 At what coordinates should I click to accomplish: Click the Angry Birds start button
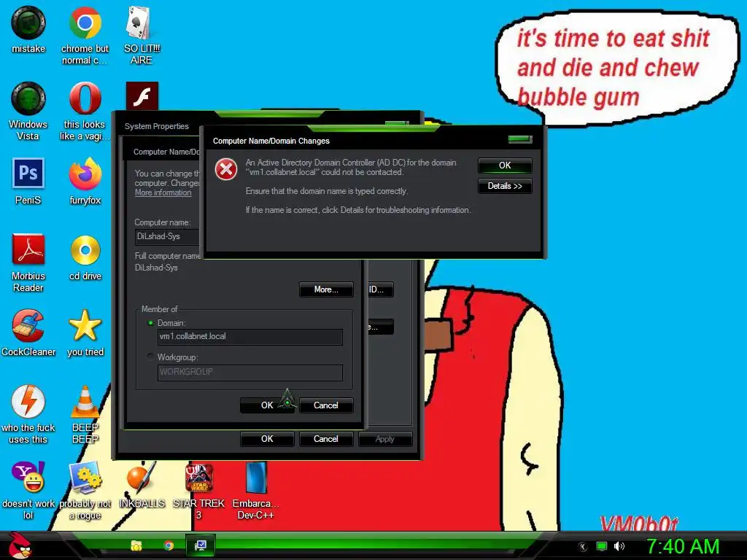[x=20, y=545]
